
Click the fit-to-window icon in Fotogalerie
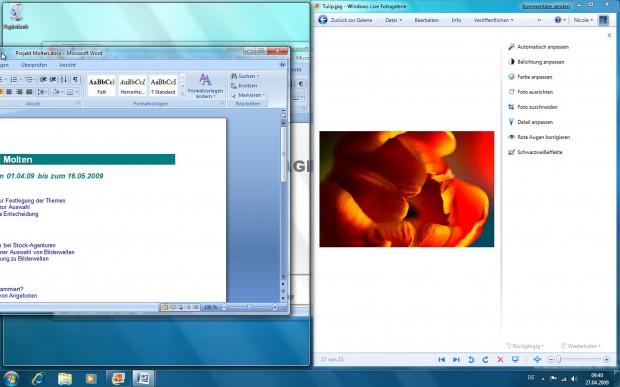click(537, 359)
